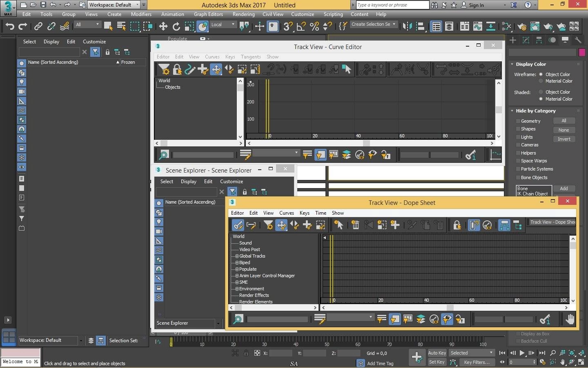Click Mirror tool in main toolbar

[x=408, y=27]
